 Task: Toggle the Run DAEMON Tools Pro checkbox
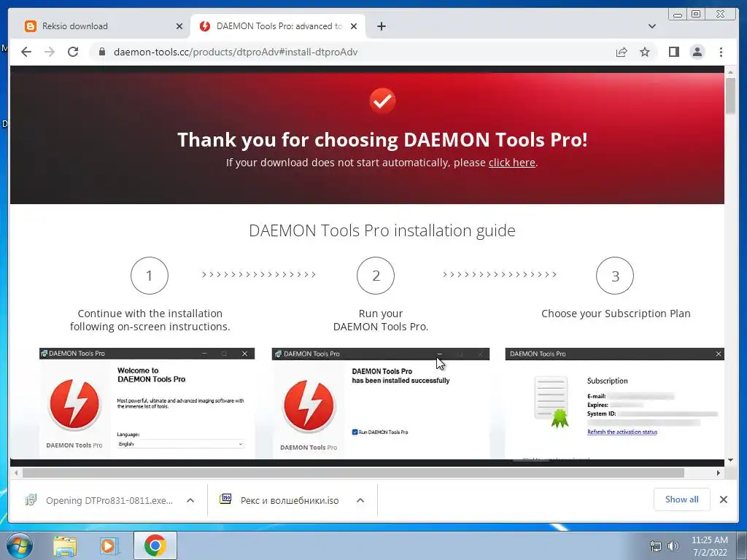click(x=355, y=432)
